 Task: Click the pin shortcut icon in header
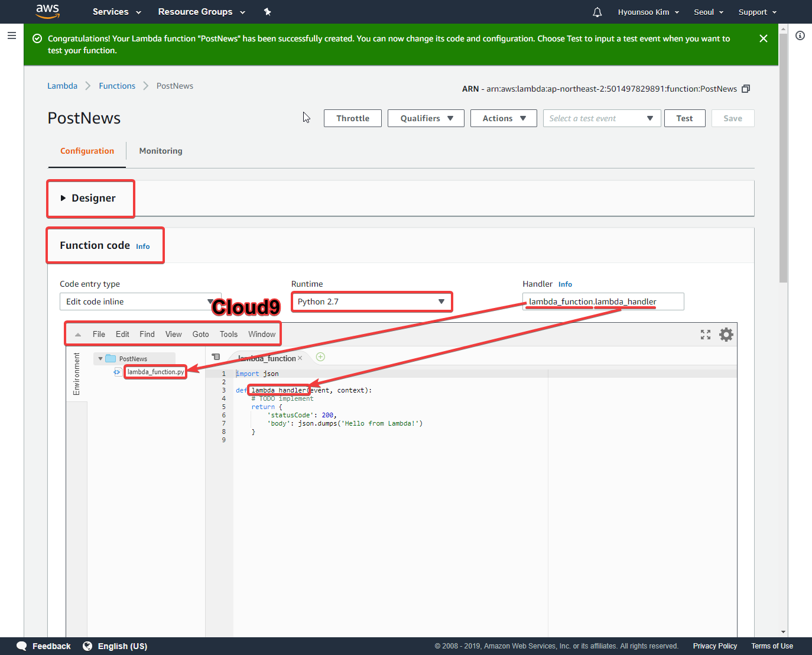pos(267,12)
